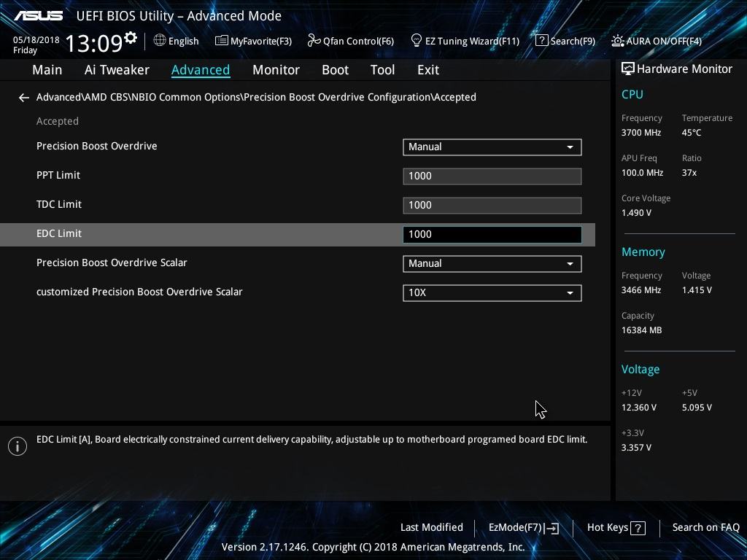
Task: Click AURA ON/OFF(F4) label
Action: (664, 42)
